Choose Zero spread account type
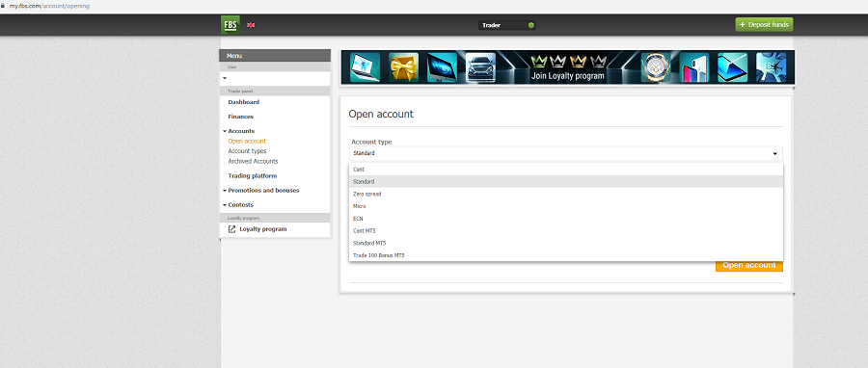 (566, 194)
